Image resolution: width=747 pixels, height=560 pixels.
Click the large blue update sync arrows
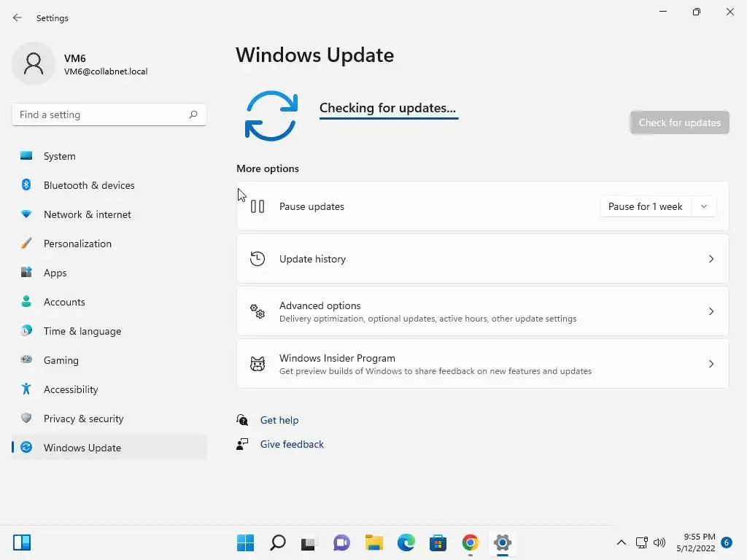point(271,116)
